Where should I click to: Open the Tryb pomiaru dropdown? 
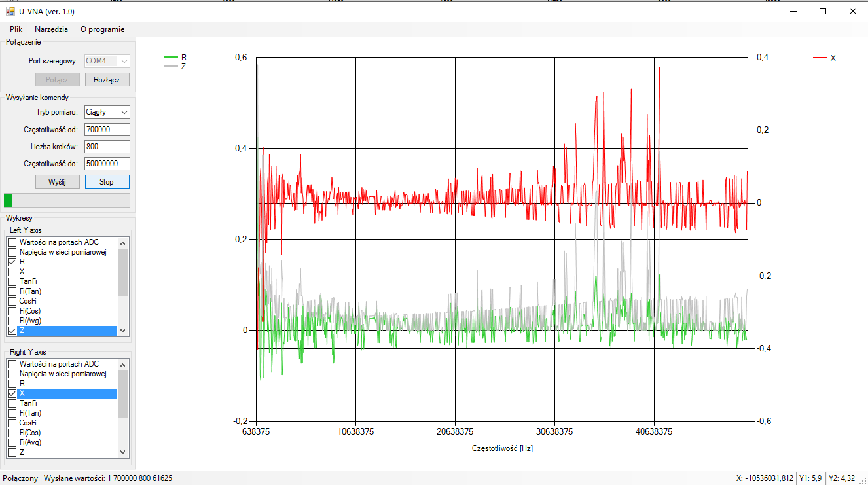tap(107, 112)
